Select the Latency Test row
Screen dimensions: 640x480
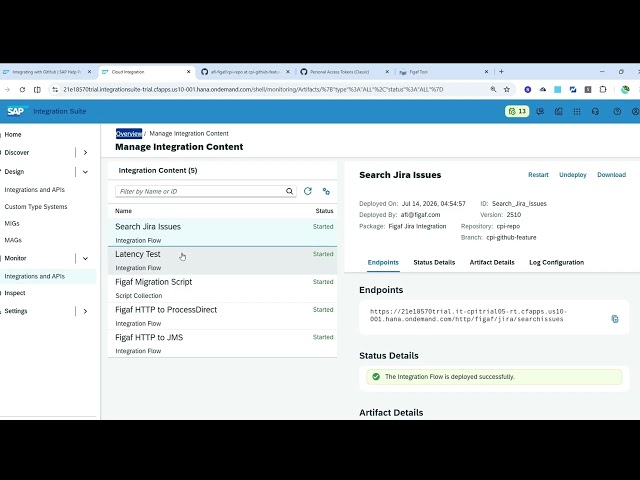coord(222,260)
